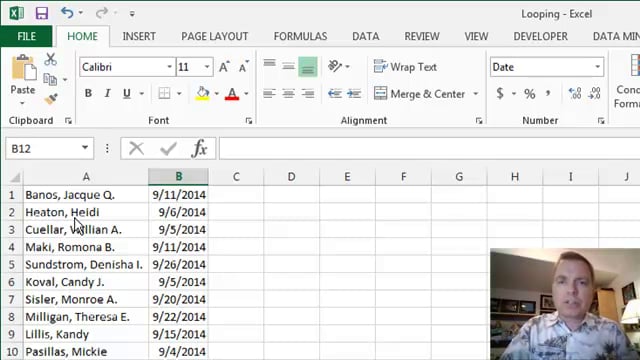The height and width of the screenshot is (360, 640).
Task: Switch to the INSERT tab
Action: pyautogui.click(x=139, y=36)
